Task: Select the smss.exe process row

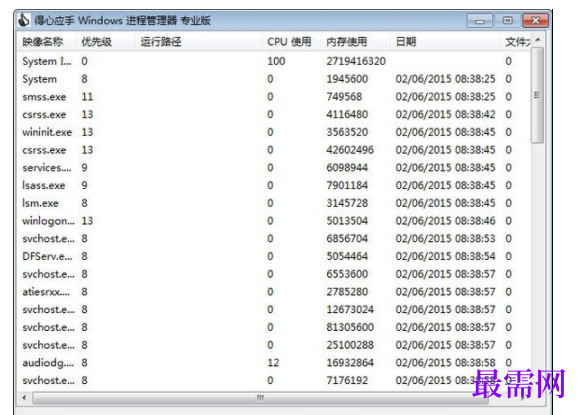Action: (x=274, y=97)
